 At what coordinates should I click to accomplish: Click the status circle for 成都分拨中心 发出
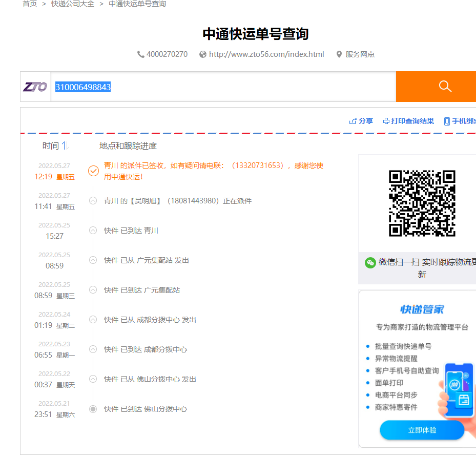point(93,320)
